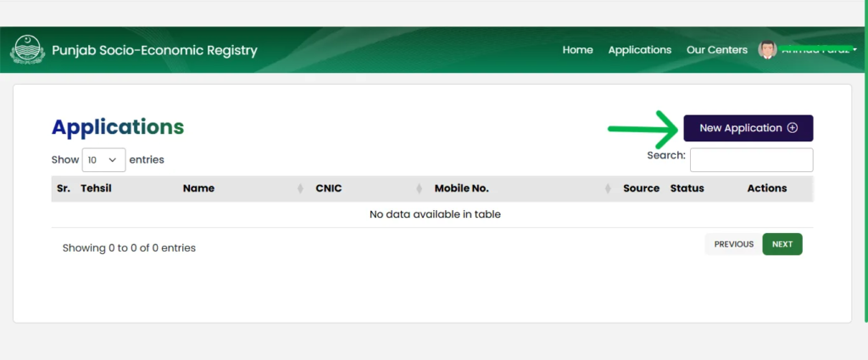Select Our Centers in the navigation bar
The image size is (868, 360).
(x=716, y=50)
